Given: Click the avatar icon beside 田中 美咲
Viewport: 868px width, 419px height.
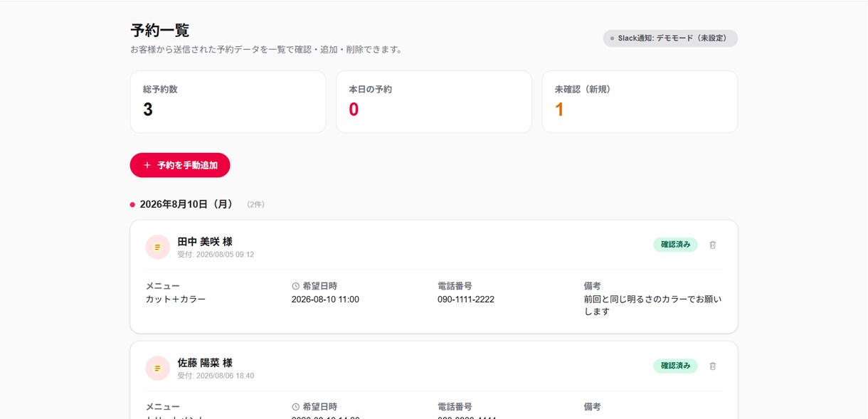Looking at the screenshot, I should 157,247.
